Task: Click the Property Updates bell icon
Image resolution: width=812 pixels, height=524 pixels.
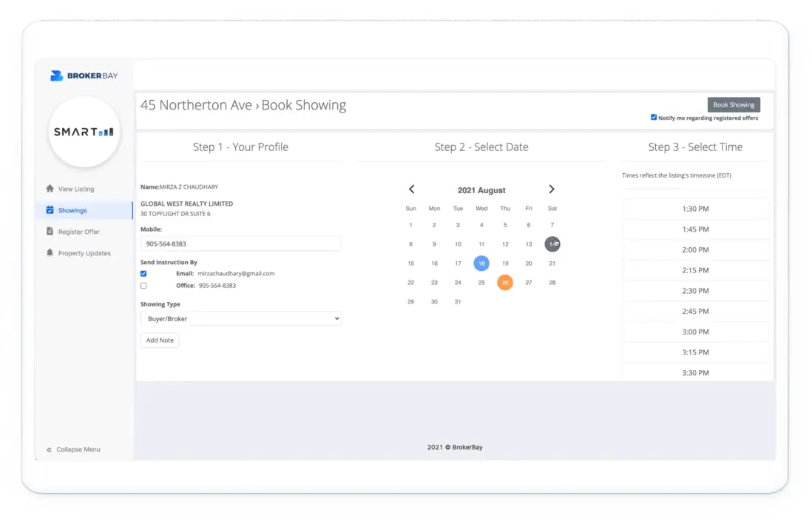Action: (50, 253)
